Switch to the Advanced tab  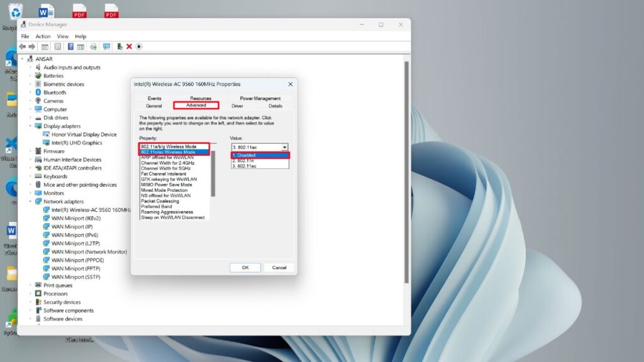196,106
